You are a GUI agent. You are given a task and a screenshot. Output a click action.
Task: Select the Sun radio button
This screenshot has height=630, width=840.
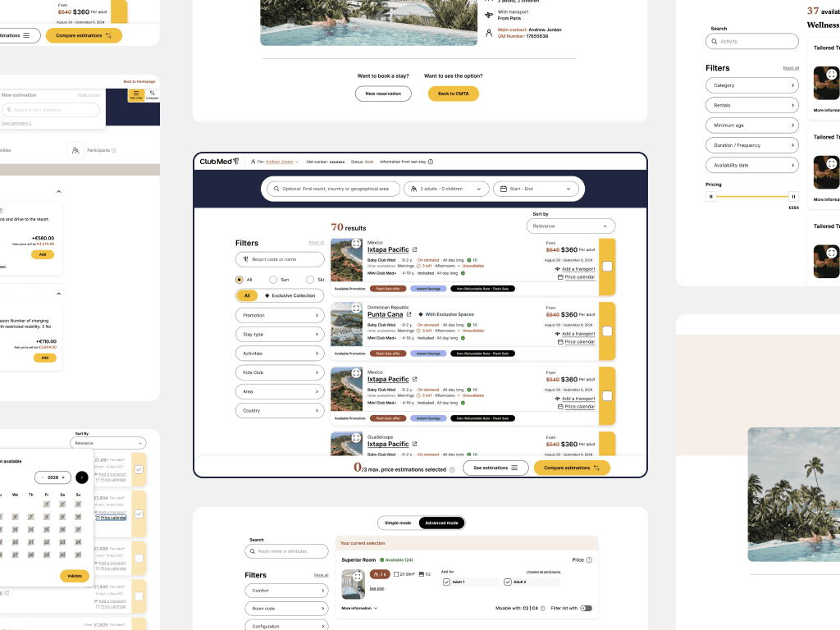coord(273,280)
